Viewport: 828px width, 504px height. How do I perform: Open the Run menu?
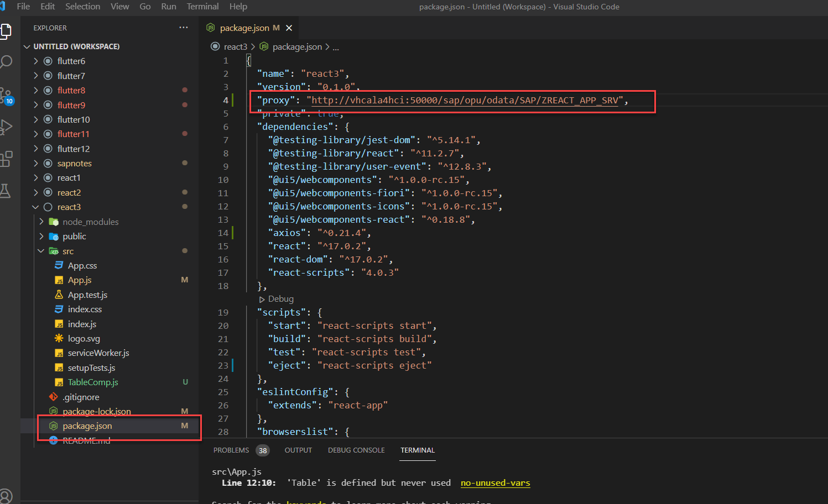tap(169, 7)
